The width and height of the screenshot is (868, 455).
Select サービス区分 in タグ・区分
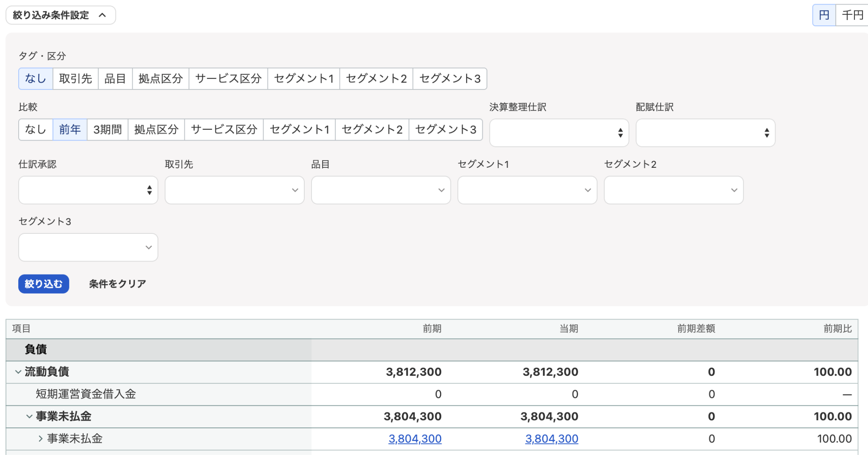(x=228, y=78)
